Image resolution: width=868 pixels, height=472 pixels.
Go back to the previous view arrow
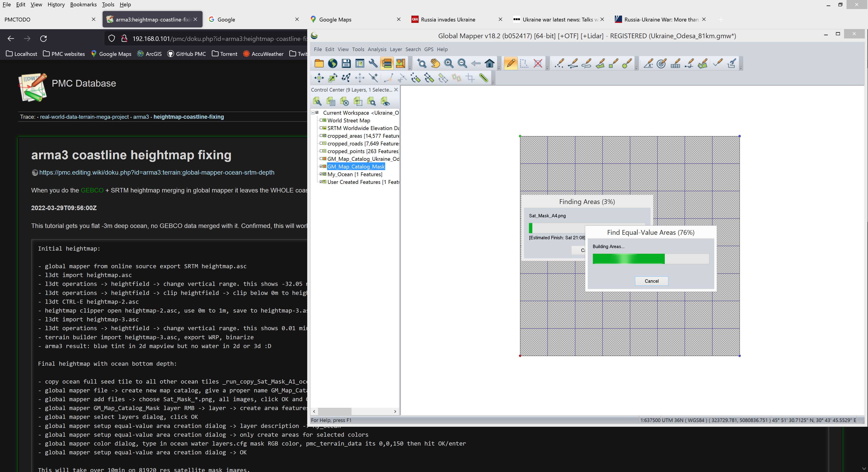tap(476, 63)
